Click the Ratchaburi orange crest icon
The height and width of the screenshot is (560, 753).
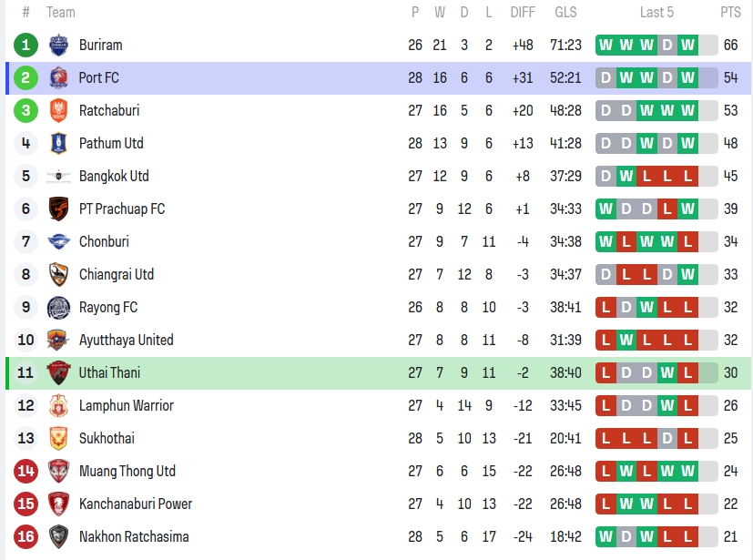coord(58,110)
